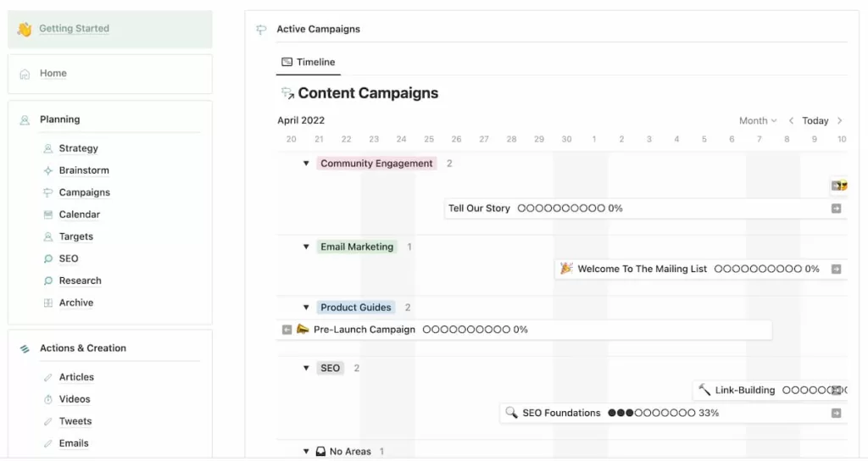The image size is (868, 461).
Task: Click SEO Foundations 33% progress dots
Action: pos(652,413)
